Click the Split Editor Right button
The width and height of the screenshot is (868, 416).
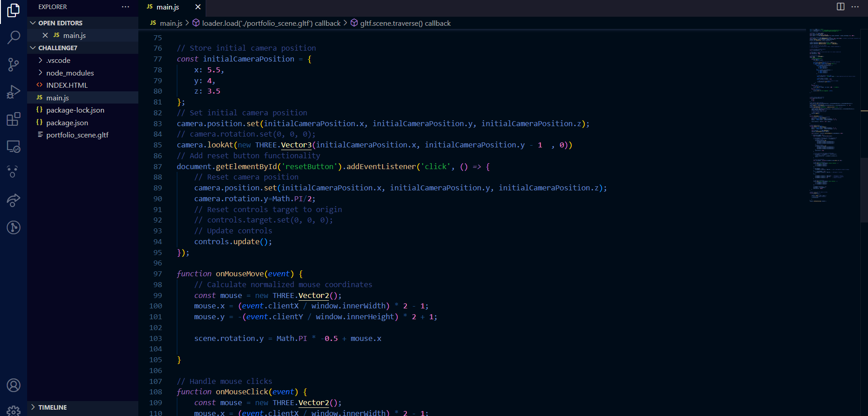(840, 7)
